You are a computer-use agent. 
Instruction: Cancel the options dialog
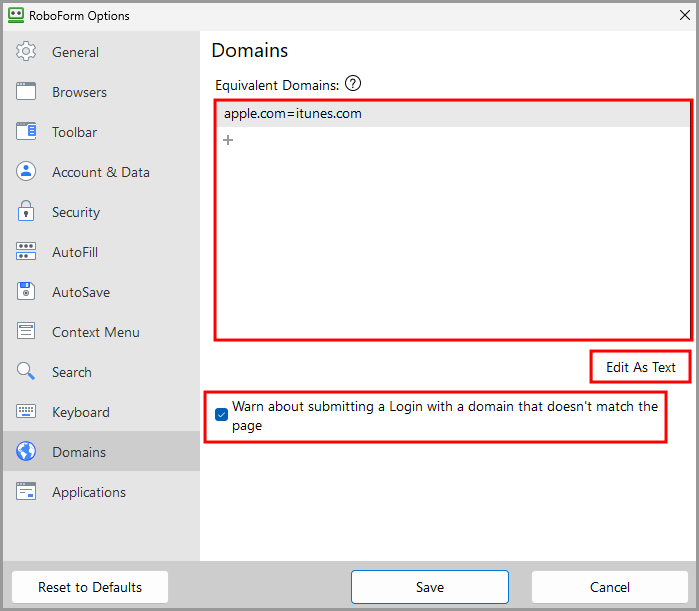pos(609,587)
